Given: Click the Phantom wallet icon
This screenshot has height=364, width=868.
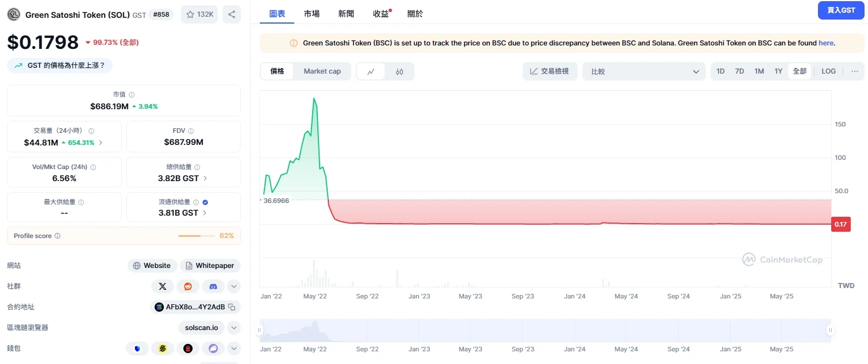Looking at the screenshot, I should click(x=213, y=348).
